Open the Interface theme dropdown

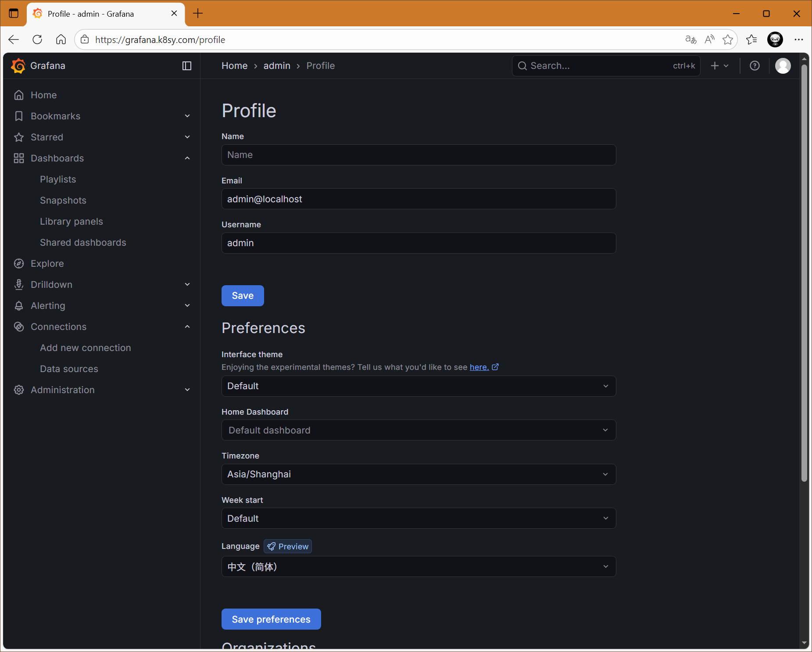coord(419,386)
